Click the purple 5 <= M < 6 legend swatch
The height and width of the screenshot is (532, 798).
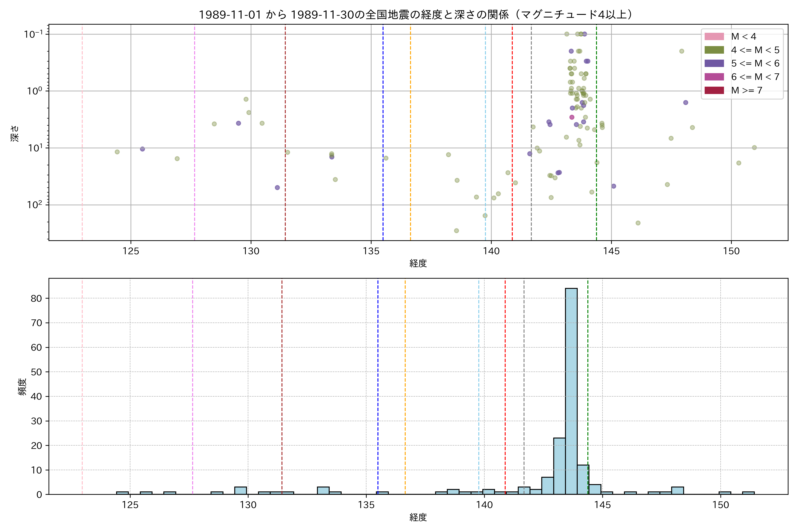click(714, 63)
